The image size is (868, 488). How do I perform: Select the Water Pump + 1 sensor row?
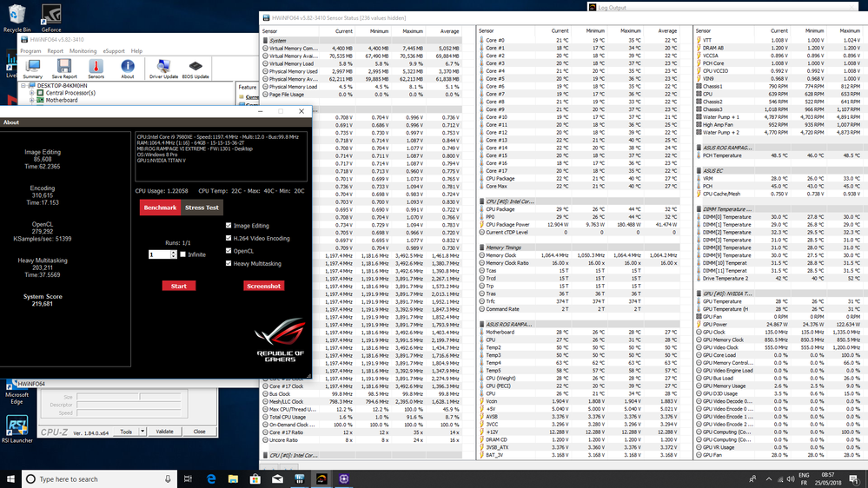click(x=780, y=116)
